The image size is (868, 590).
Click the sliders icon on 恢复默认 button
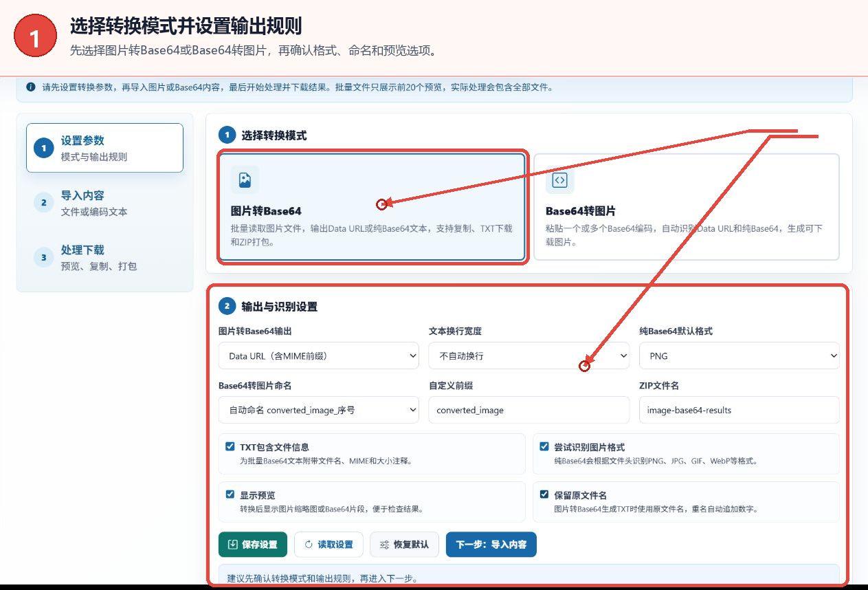pyautogui.click(x=384, y=545)
